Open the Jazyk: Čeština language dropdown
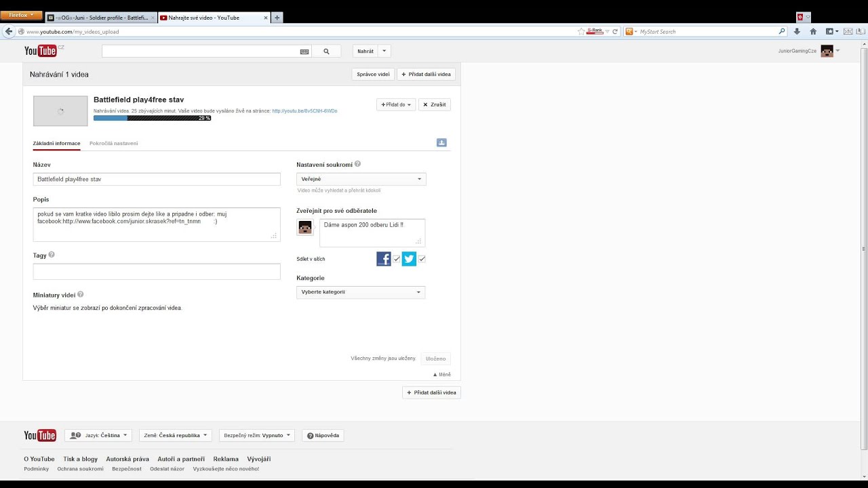Viewport: 868px width, 488px height. click(x=98, y=435)
